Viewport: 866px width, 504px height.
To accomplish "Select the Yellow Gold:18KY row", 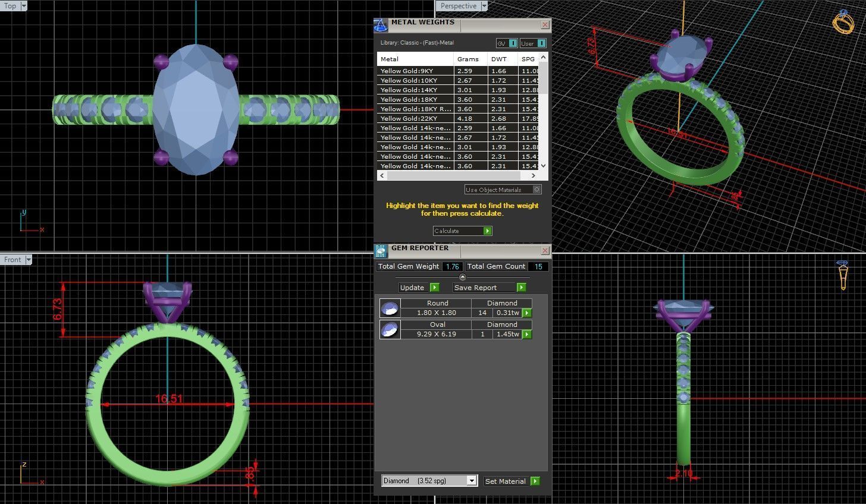I will 458,99.
